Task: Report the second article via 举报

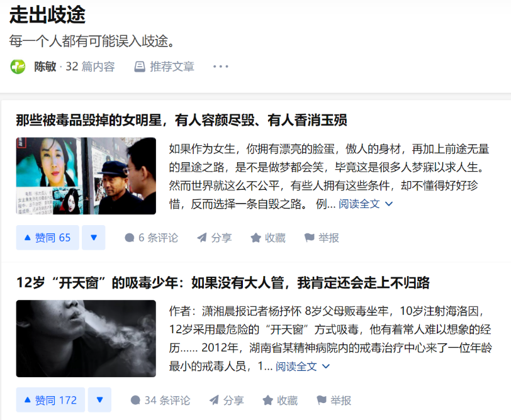Action: click(x=334, y=400)
